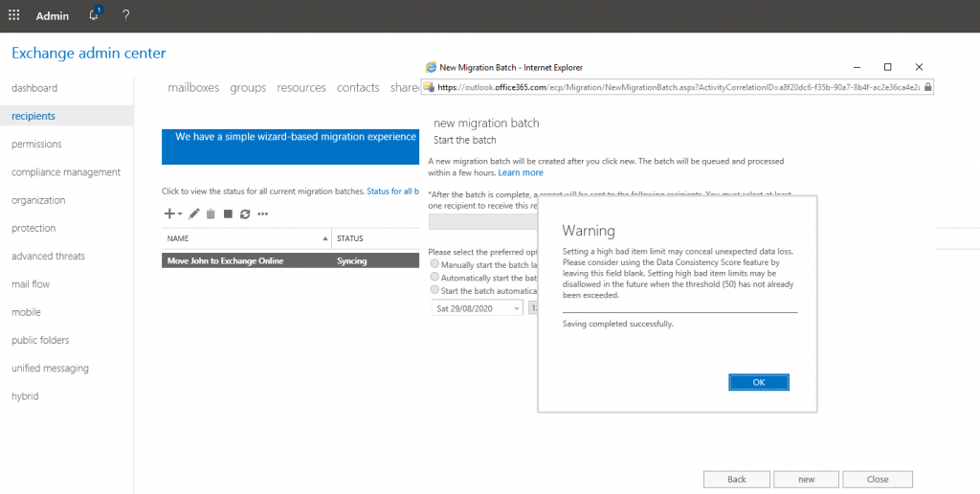Open the Sat 29/08/2020 date dropdown
The image size is (980, 494).
(x=478, y=307)
